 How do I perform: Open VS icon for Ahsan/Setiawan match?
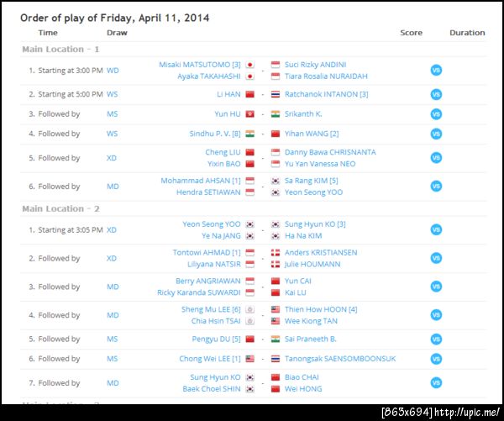435,187
